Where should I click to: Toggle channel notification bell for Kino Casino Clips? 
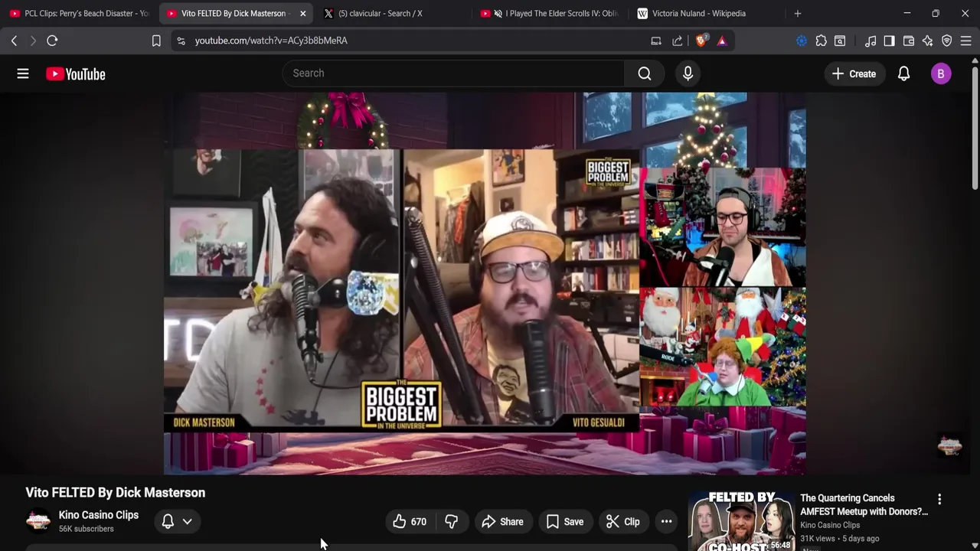click(x=168, y=522)
